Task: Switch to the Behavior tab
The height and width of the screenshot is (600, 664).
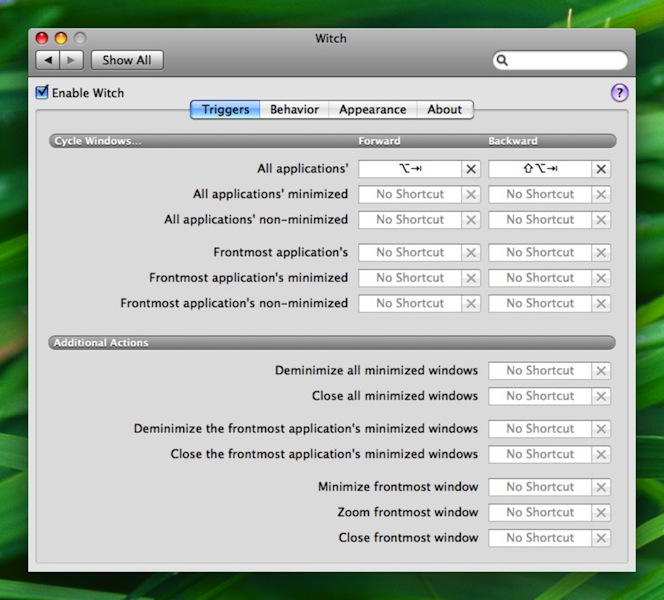Action: click(294, 110)
